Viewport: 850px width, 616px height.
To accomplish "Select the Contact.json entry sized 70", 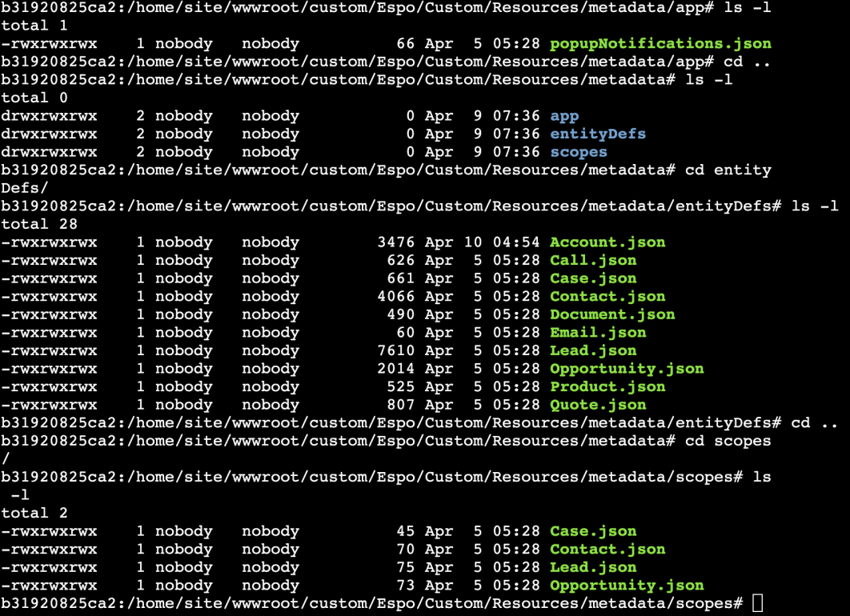I will [x=607, y=550].
